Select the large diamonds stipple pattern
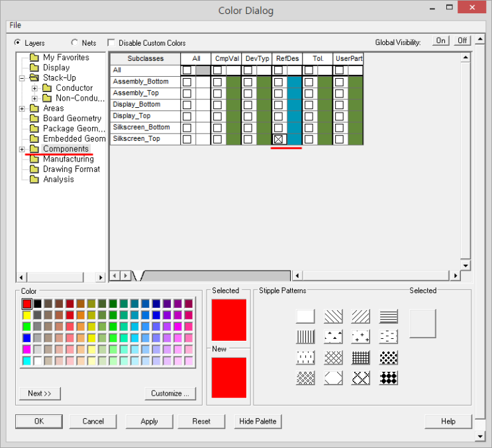This screenshot has height=448, width=492. click(389, 378)
